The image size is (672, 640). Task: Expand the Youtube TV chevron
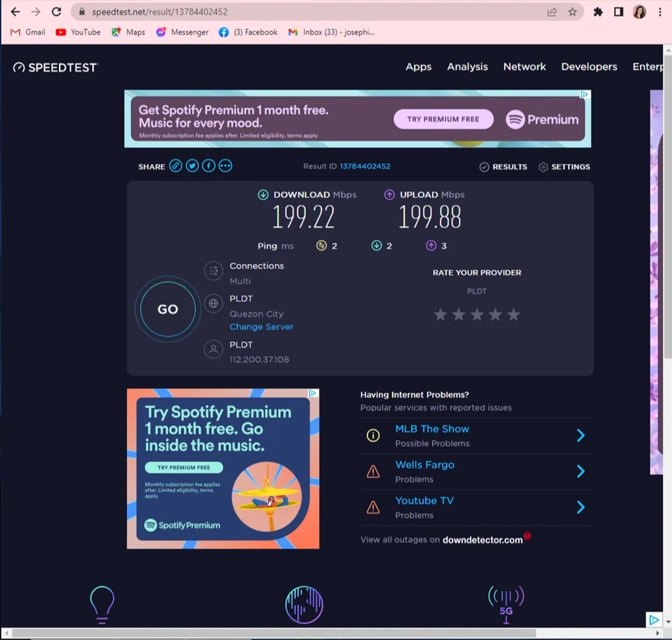(x=581, y=508)
